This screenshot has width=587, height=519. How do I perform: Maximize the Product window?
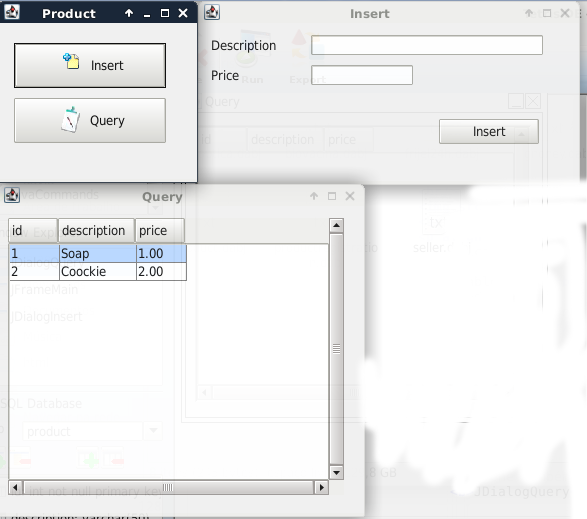pos(165,13)
